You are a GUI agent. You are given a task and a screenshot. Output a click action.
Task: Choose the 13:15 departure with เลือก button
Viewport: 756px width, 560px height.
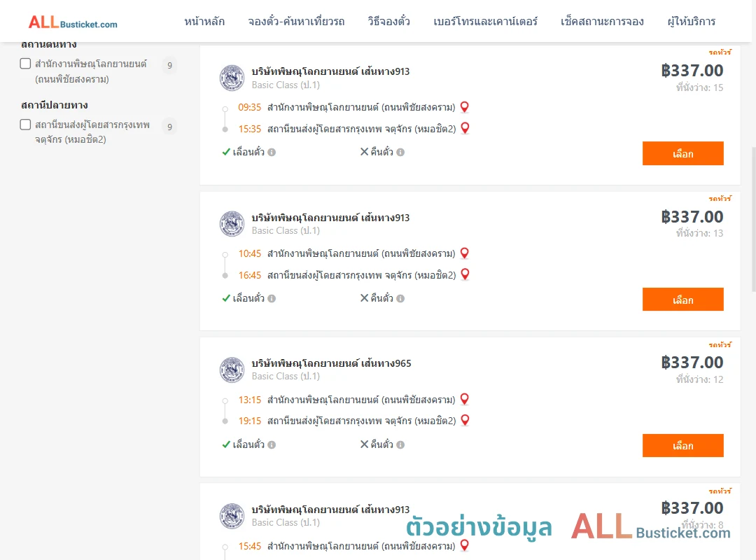(x=682, y=445)
